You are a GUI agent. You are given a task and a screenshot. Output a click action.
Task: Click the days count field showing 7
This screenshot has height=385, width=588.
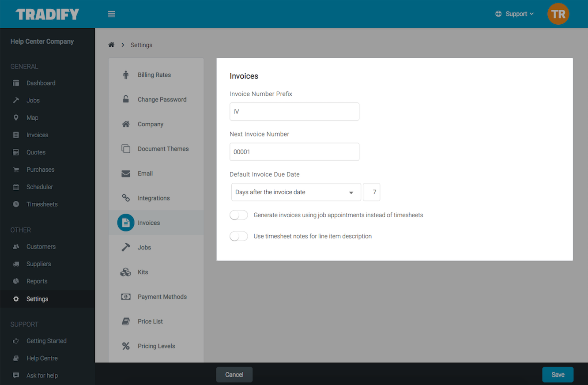(x=371, y=192)
